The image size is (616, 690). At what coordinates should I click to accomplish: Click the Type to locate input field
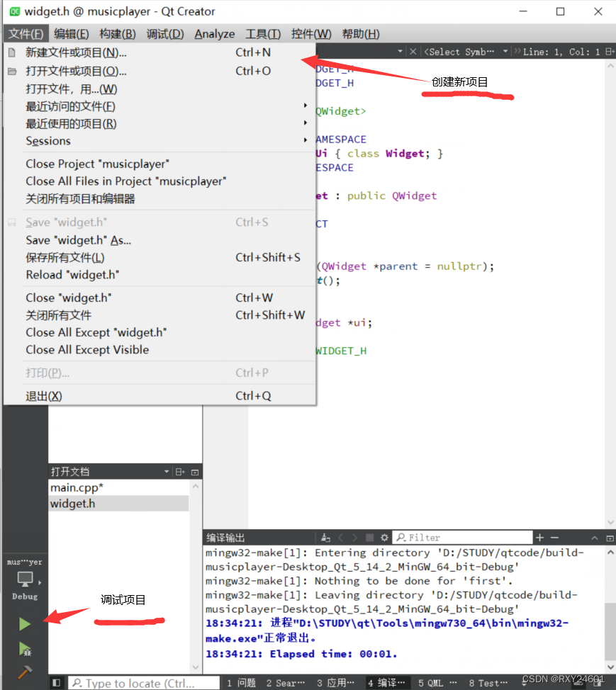142,682
